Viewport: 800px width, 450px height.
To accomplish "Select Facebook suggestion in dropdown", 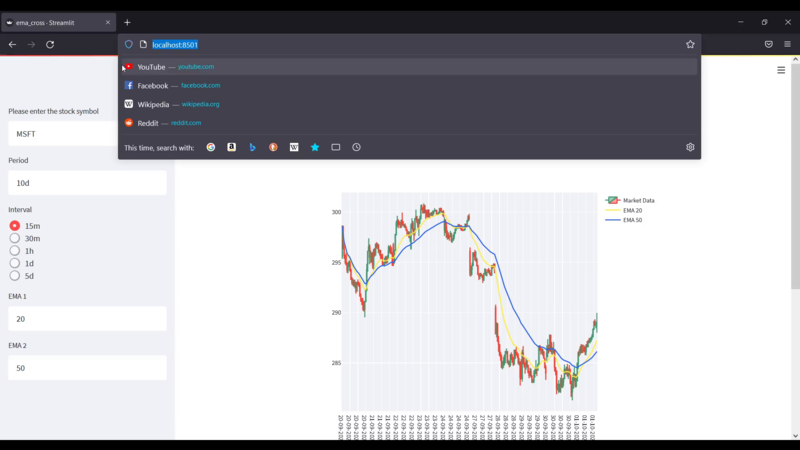I will [409, 86].
